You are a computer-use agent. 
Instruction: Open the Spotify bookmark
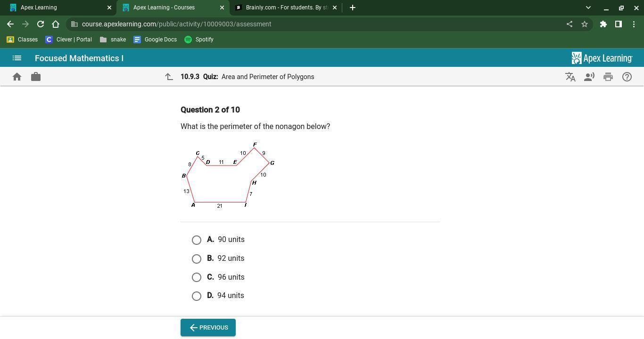[x=199, y=40]
